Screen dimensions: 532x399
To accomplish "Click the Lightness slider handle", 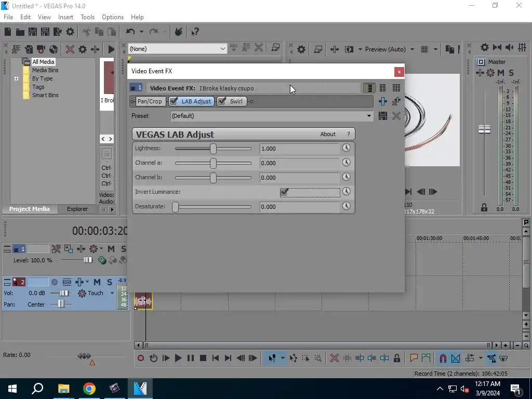I will tap(213, 149).
